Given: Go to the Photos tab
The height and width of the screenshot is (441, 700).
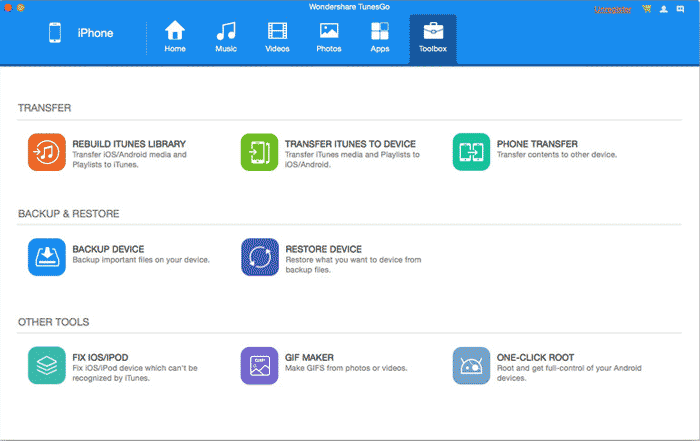Looking at the screenshot, I should click(x=329, y=37).
